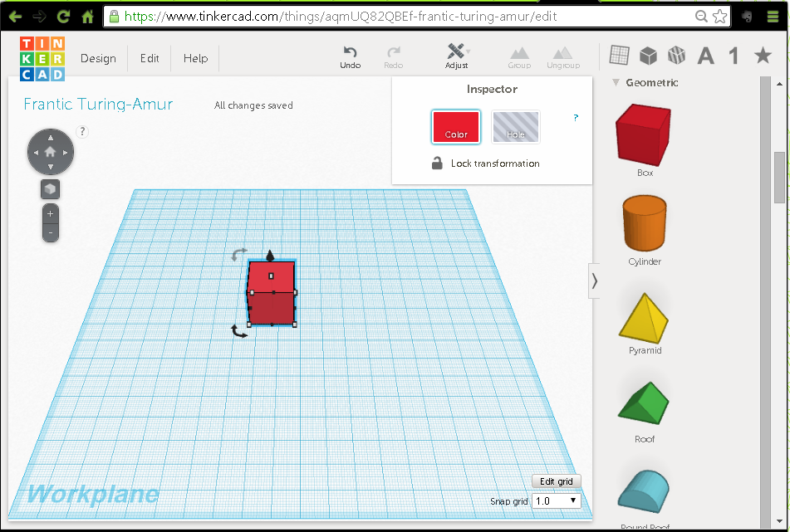Zoom in with the plus button

coord(51,213)
